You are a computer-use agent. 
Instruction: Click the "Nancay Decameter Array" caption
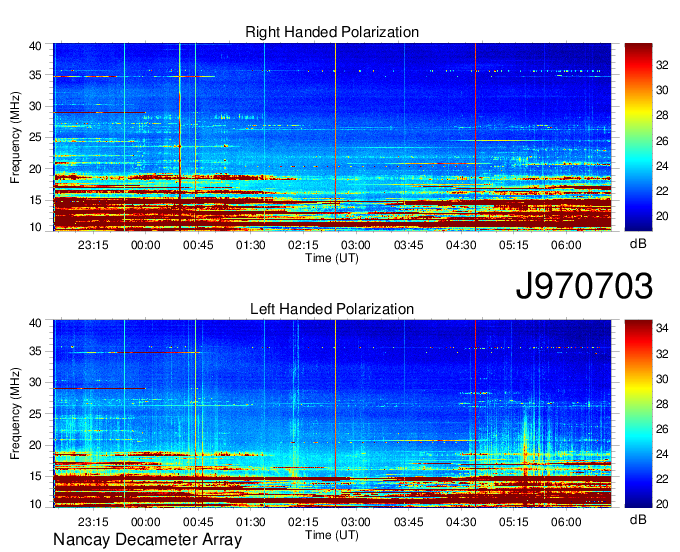coord(147,540)
